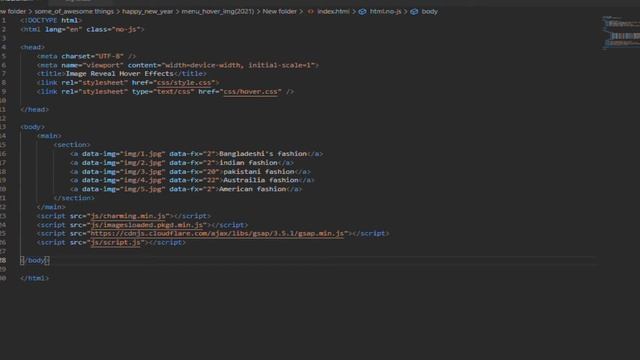Click the 'pakistani fashion' anchor text
The width and height of the screenshot is (640, 360).
[259, 171]
